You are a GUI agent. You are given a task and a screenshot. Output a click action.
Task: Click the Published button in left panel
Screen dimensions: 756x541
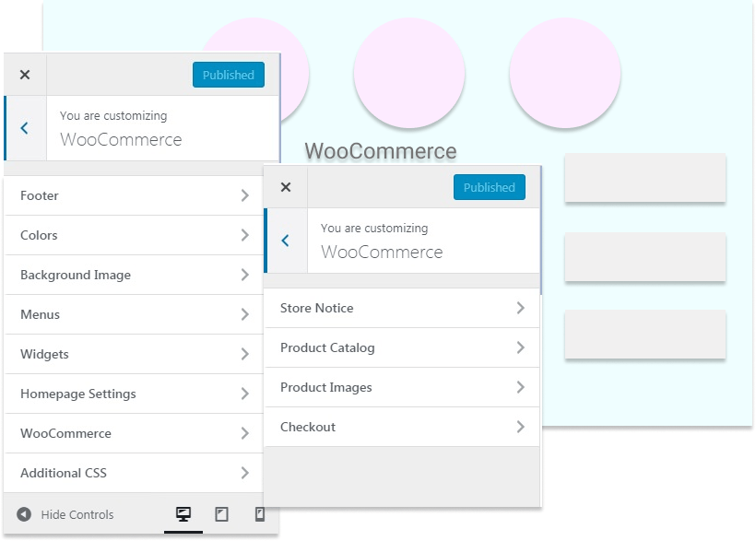(228, 75)
